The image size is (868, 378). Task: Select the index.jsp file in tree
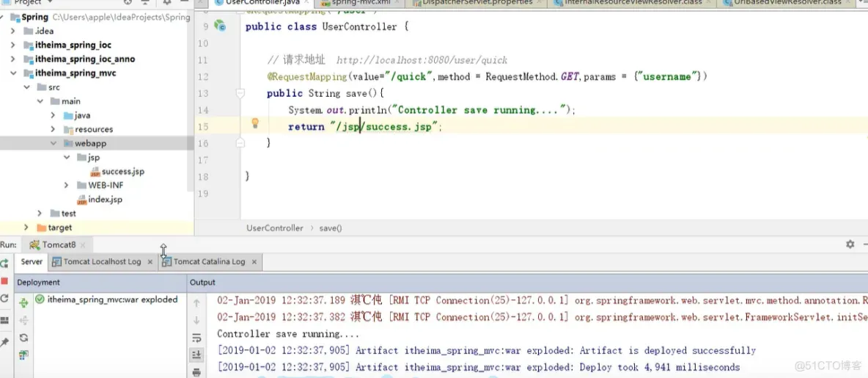pyautogui.click(x=105, y=200)
